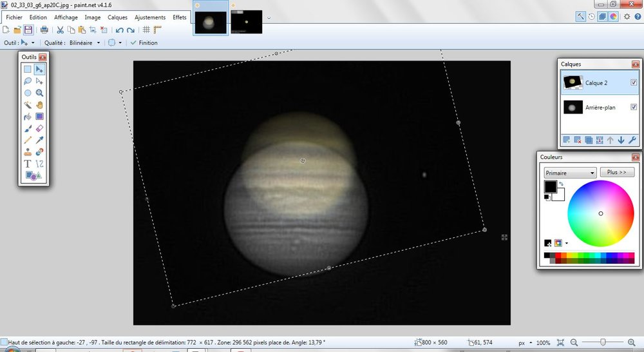The height and width of the screenshot is (352, 644).
Task: Click the Finition button
Action: point(144,43)
